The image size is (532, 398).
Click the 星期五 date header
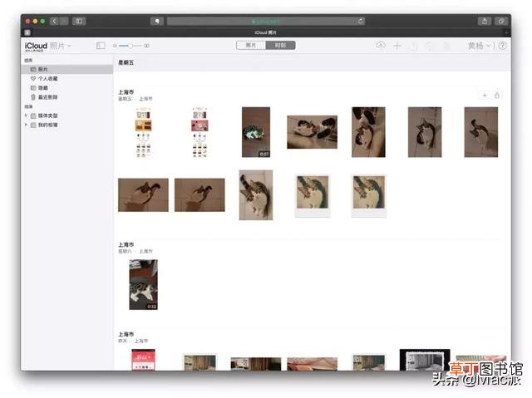[x=126, y=62]
